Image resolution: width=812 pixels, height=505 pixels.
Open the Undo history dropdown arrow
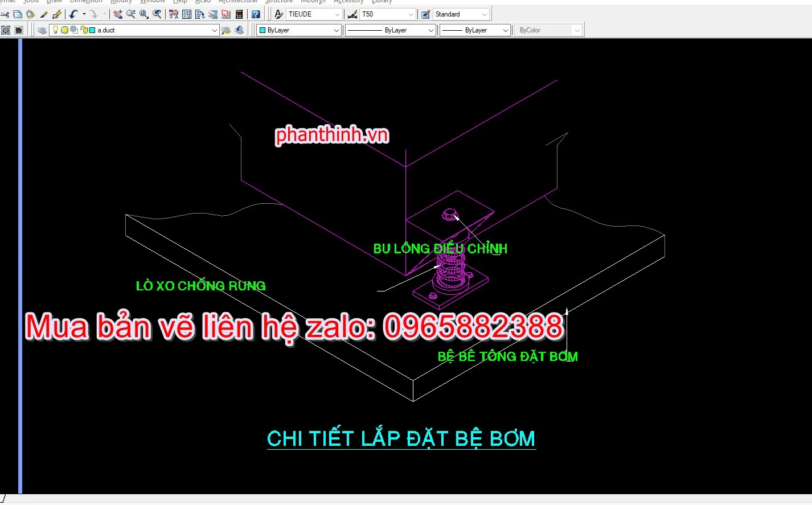tap(84, 14)
